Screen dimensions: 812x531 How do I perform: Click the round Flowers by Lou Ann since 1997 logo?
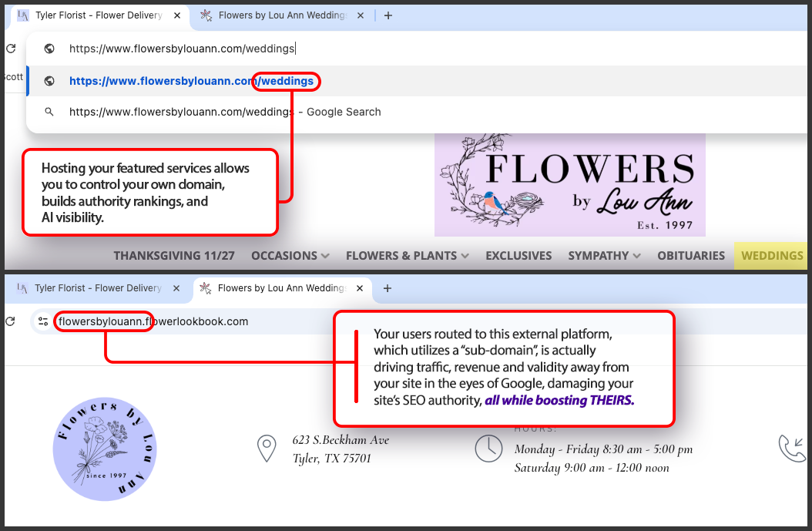(105, 449)
